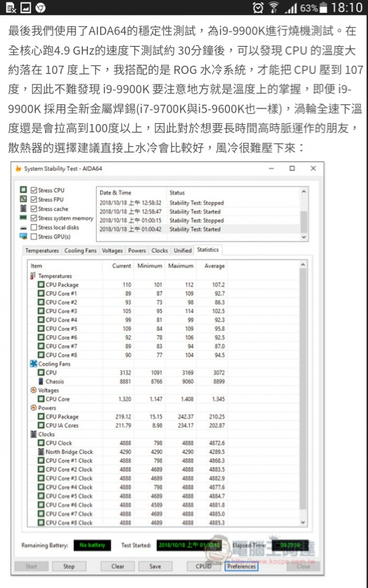Click the North Bridge Clock icon
Image resolution: width=368 pixels, height=588 pixels.
(x=41, y=452)
